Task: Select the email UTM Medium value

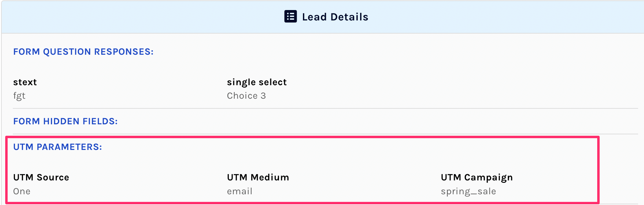Action: click(x=240, y=191)
